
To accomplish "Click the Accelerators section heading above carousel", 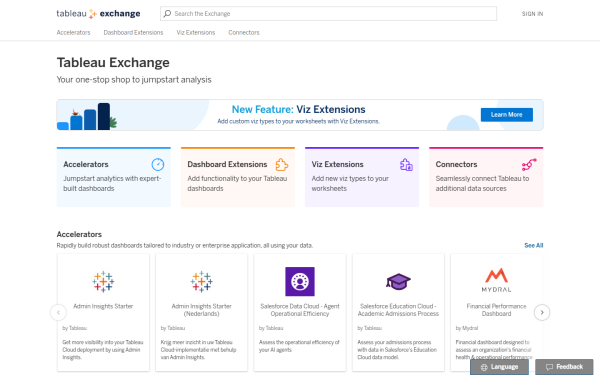I will pyautogui.click(x=79, y=234).
